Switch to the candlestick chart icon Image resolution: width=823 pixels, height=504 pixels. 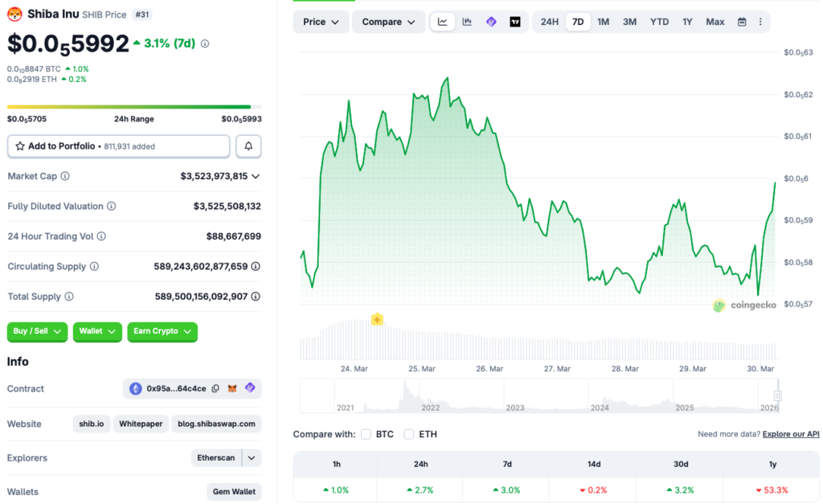(467, 22)
